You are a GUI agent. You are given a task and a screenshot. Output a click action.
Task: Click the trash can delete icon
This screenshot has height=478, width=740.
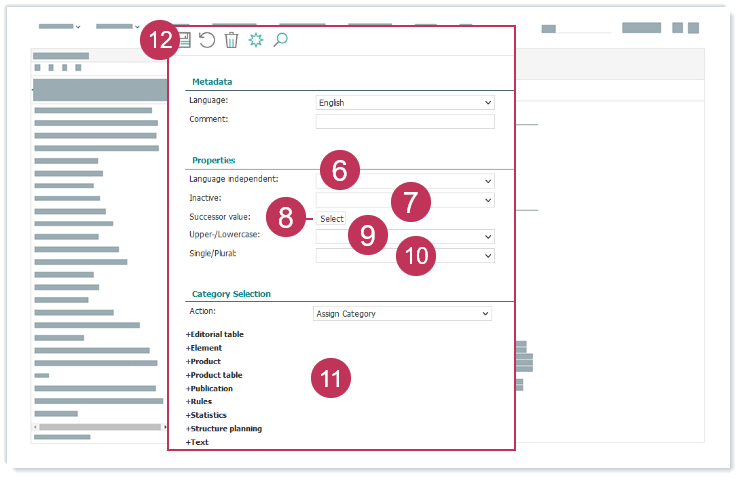[x=231, y=40]
